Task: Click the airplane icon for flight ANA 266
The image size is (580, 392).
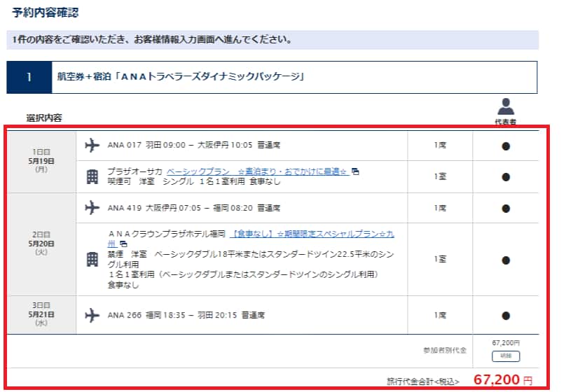Action: point(92,316)
